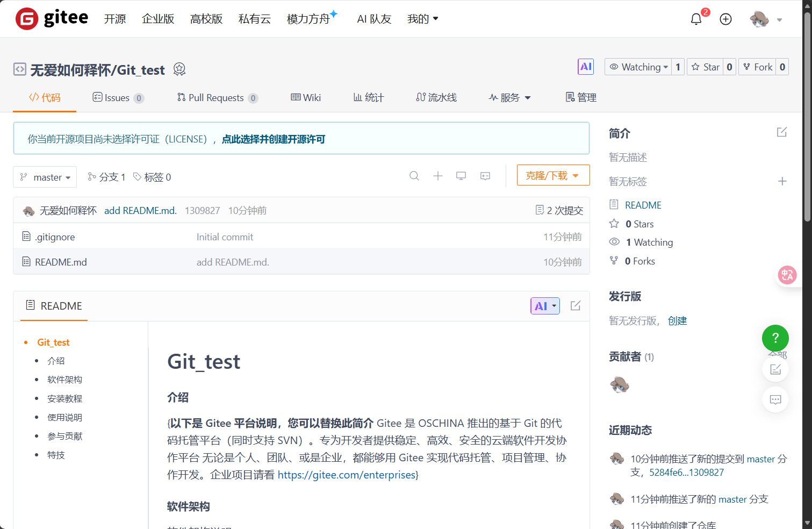812x529 pixels.
Task: Open 开源 in top navigation
Action: click(x=115, y=19)
